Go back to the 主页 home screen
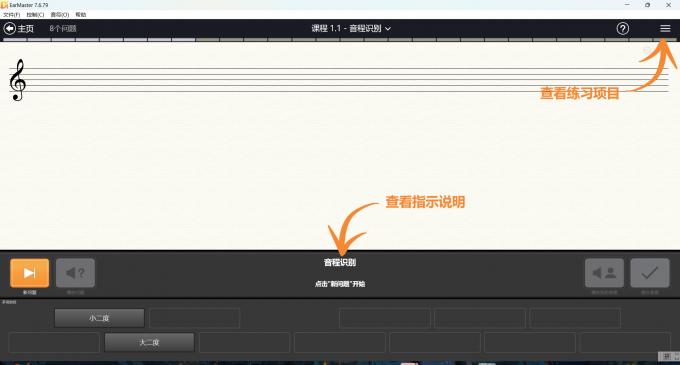The image size is (680, 365). (x=19, y=29)
